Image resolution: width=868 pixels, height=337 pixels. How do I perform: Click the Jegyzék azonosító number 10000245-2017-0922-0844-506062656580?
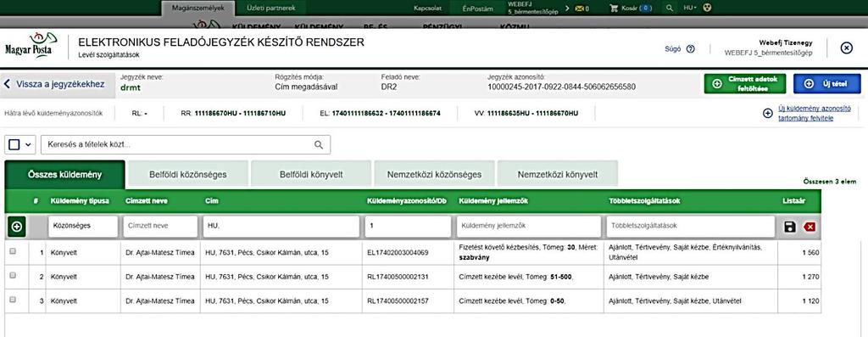click(561, 87)
